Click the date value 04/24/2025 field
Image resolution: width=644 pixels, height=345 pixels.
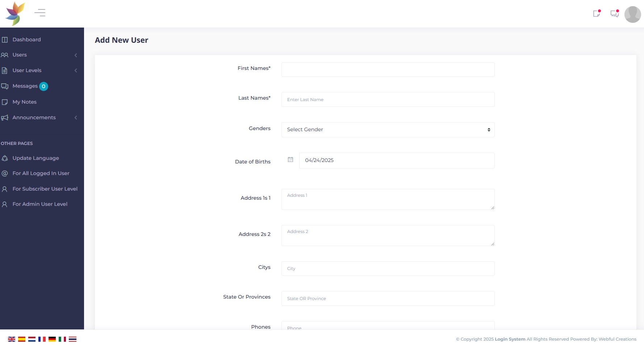click(397, 160)
